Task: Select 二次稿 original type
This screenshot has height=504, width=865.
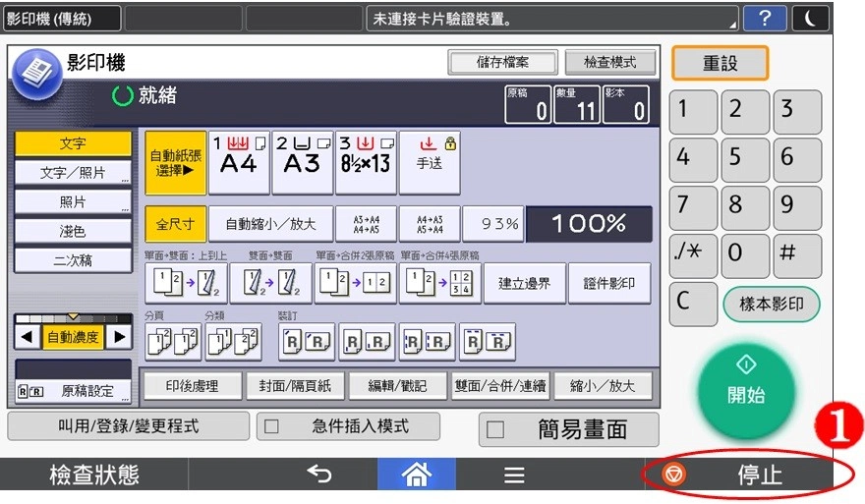Action: [73, 259]
